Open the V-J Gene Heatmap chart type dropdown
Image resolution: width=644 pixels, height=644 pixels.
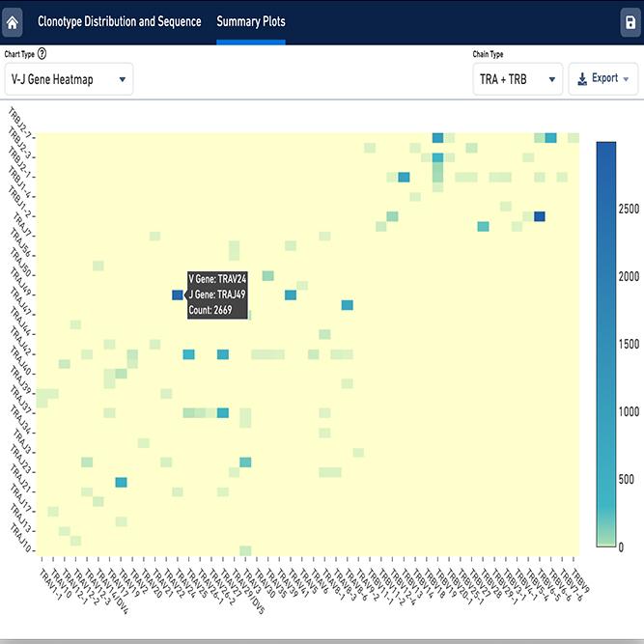(69, 79)
